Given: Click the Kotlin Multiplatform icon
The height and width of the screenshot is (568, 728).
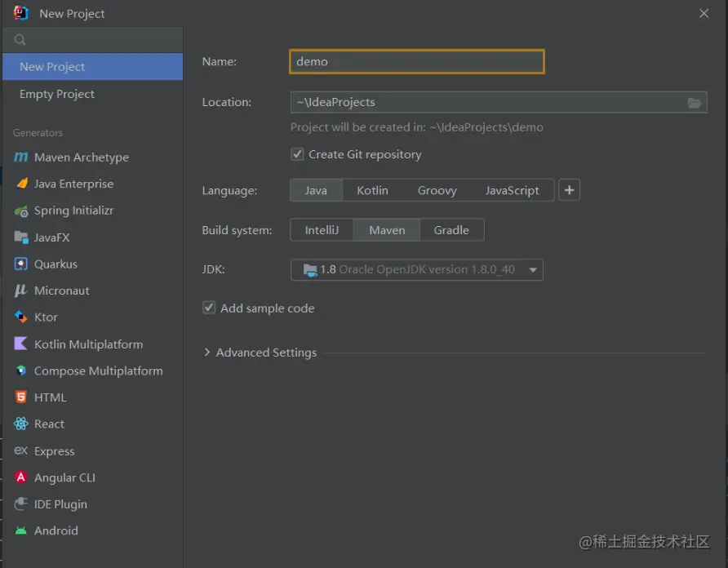Looking at the screenshot, I should 21,344.
